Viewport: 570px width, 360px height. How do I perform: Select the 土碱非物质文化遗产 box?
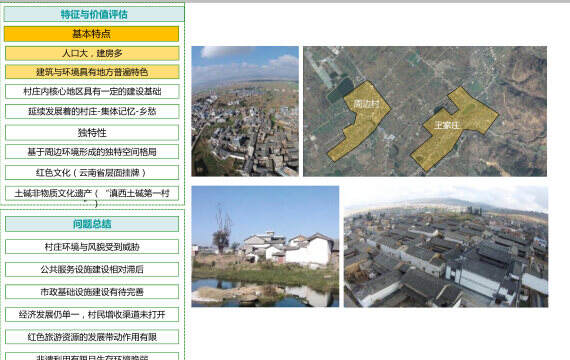click(92, 193)
